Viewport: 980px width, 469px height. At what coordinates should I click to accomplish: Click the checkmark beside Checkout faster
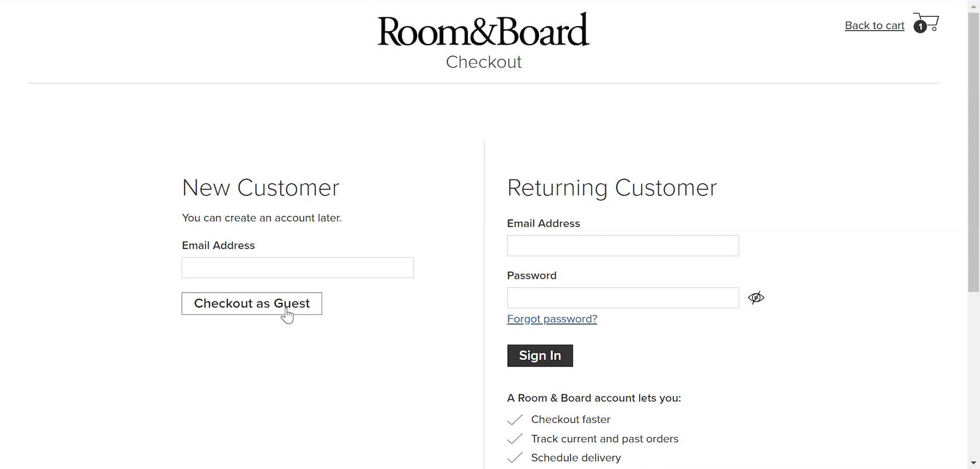(515, 419)
